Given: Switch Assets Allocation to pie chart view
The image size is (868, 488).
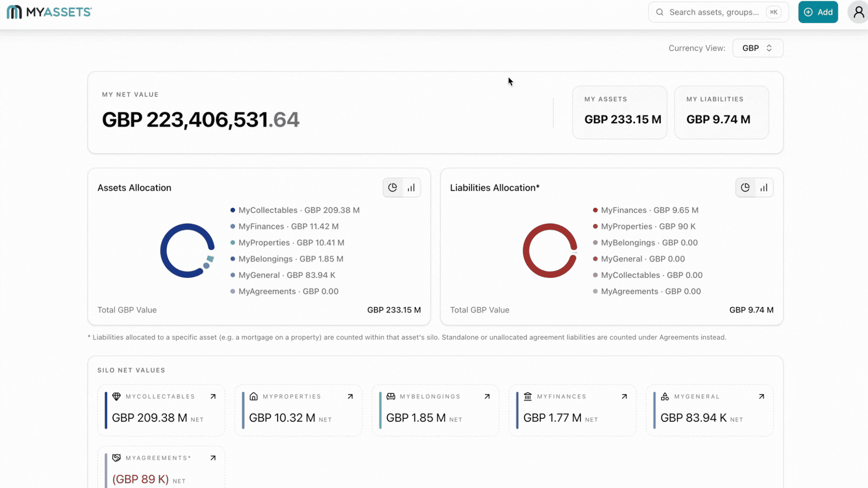Looking at the screenshot, I should pyautogui.click(x=392, y=188).
